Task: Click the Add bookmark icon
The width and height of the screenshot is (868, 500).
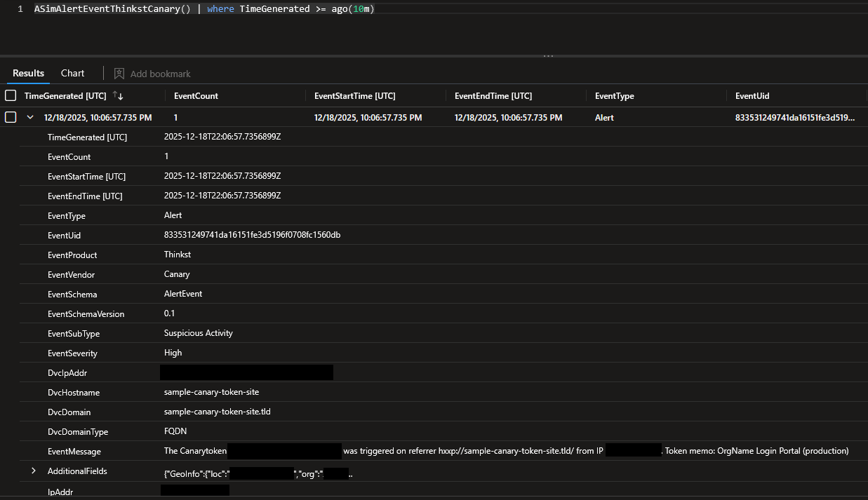Action: (119, 74)
